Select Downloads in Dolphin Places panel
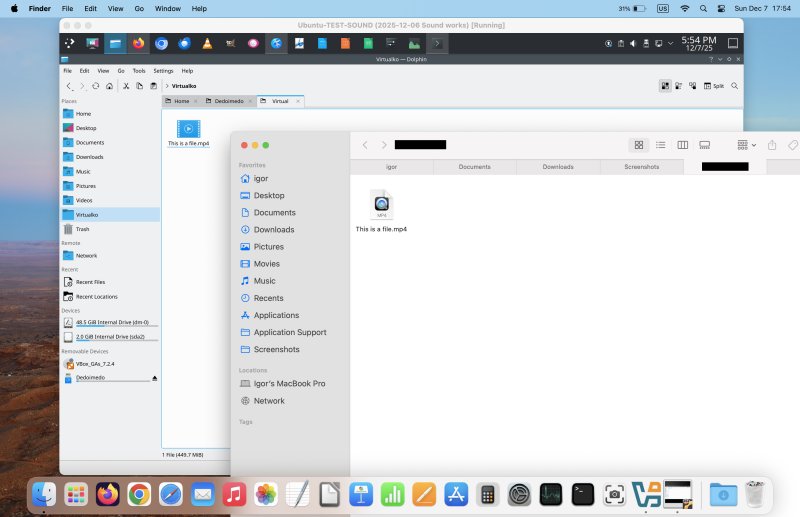Image resolution: width=800 pixels, height=517 pixels. (89, 157)
